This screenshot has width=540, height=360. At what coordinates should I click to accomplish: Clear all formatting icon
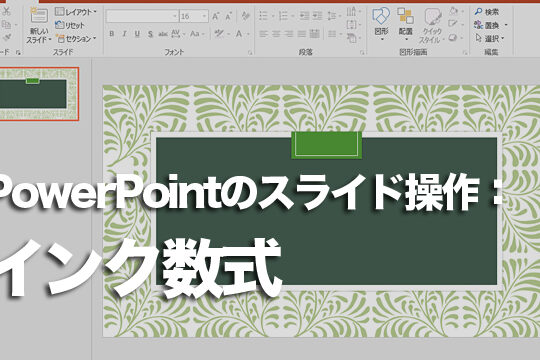coord(246,16)
